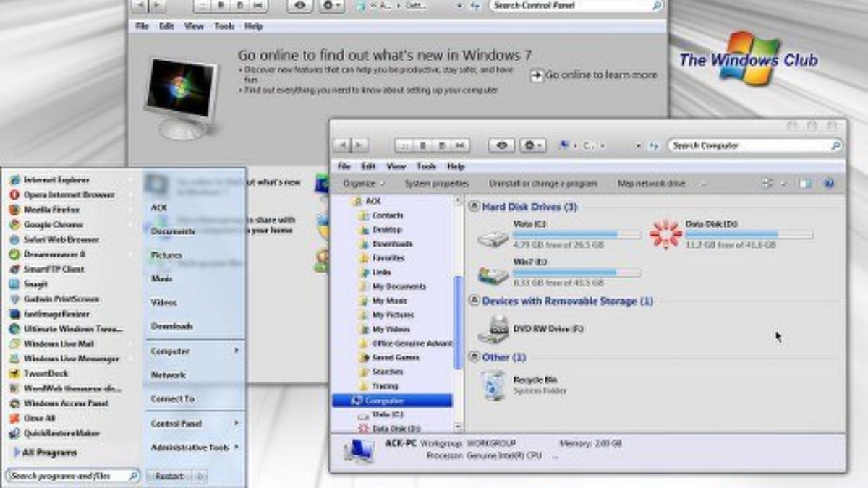The width and height of the screenshot is (868, 488).
Task: Click the Restart button in Start menu
Action: (x=170, y=476)
